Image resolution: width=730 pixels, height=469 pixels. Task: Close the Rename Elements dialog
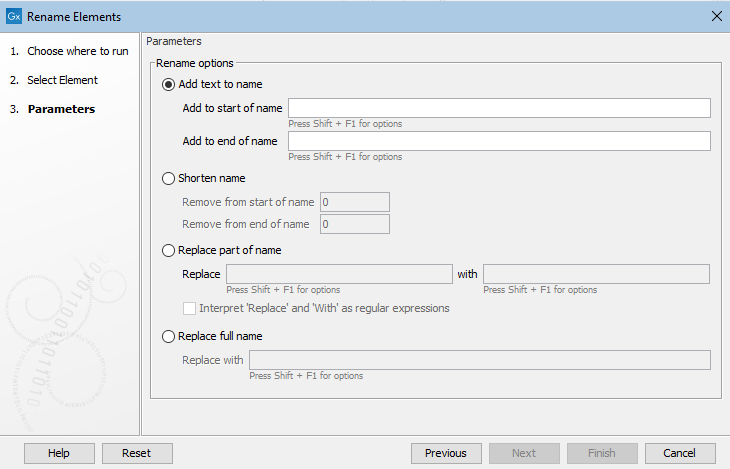tap(715, 16)
